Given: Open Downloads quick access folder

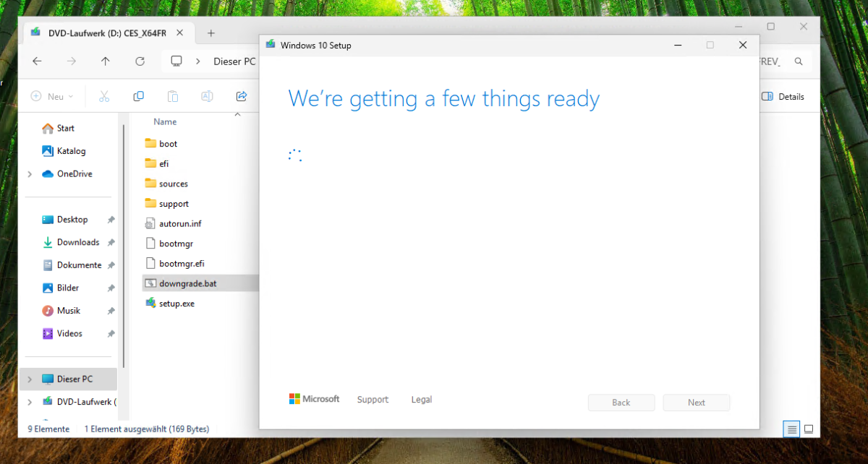Looking at the screenshot, I should click(x=77, y=242).
